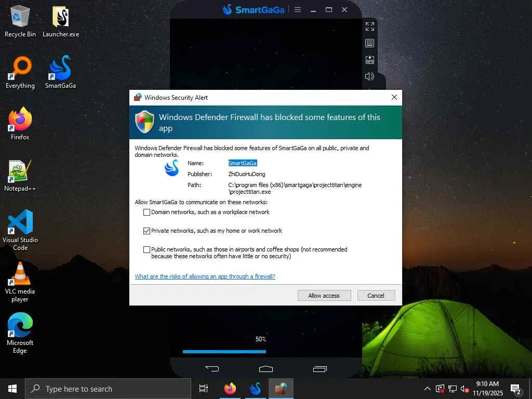Tap the Android home button in SmartGaGa
Screen dimensions: 532x399
click(265, 368)
